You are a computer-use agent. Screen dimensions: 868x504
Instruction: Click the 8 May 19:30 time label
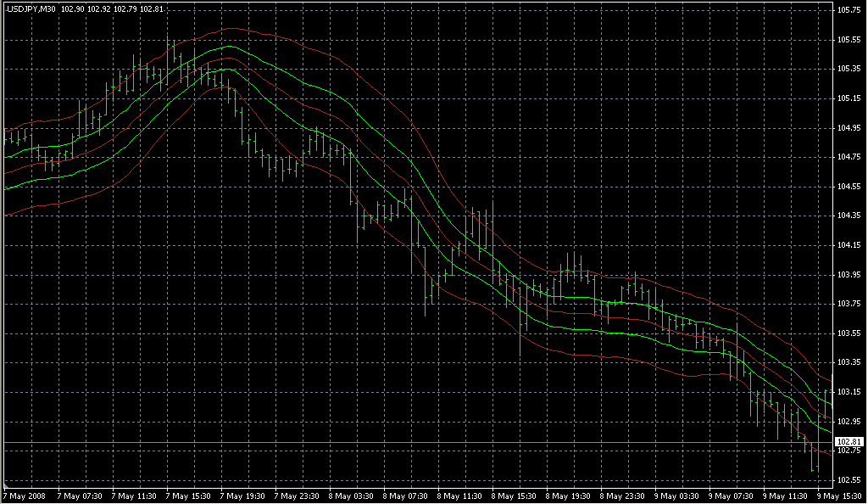click(571, 496)
